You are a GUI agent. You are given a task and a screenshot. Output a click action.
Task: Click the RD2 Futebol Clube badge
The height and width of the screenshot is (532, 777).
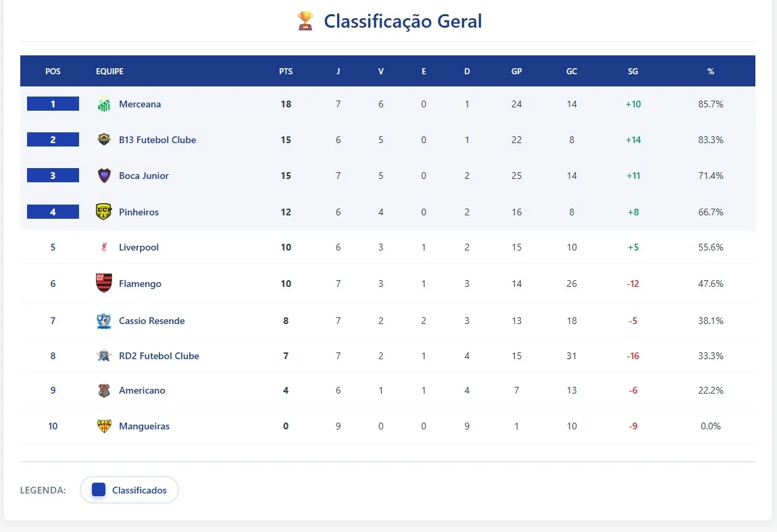(103, 356)
